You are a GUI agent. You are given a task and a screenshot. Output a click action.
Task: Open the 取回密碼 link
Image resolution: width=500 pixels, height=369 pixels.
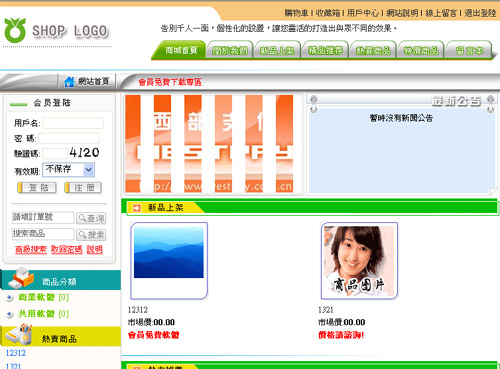[x=67, y=249]
